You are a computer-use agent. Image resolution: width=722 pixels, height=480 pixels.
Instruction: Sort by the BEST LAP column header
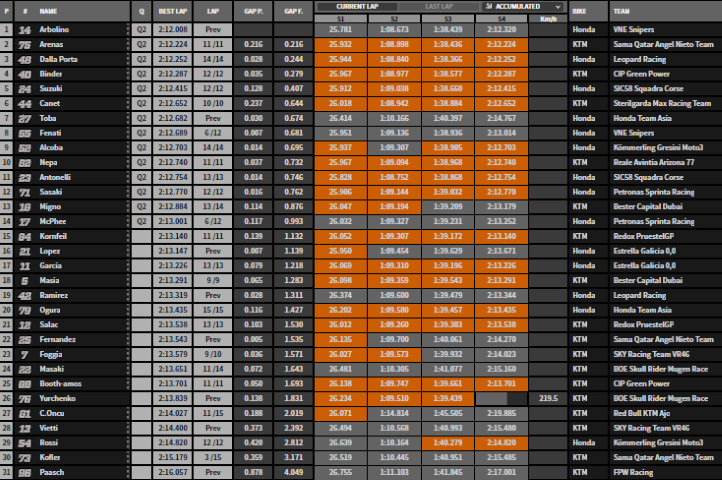tap(173, 11)
